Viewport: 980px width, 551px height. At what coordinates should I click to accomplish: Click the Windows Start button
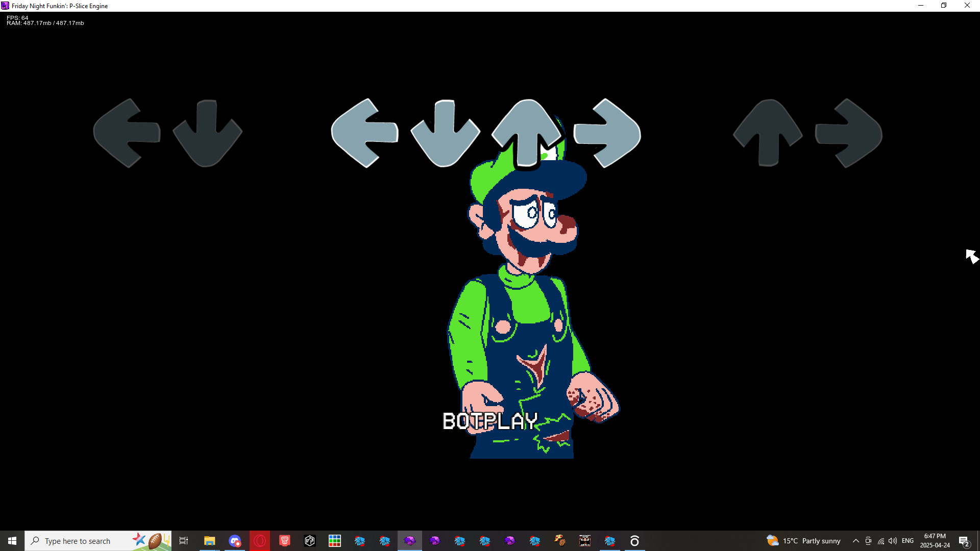[x=11, y=540]
